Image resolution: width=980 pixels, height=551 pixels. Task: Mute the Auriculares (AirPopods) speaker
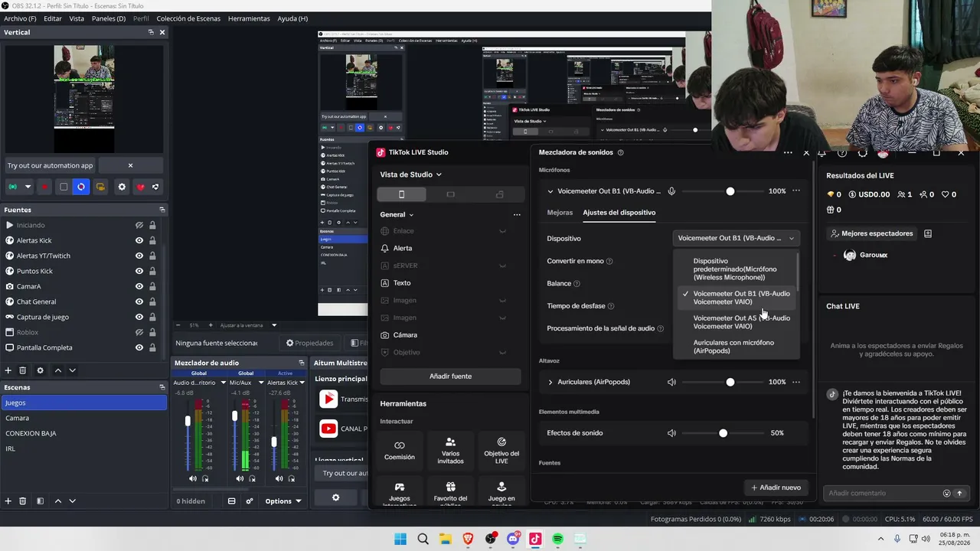pos(671,382)
